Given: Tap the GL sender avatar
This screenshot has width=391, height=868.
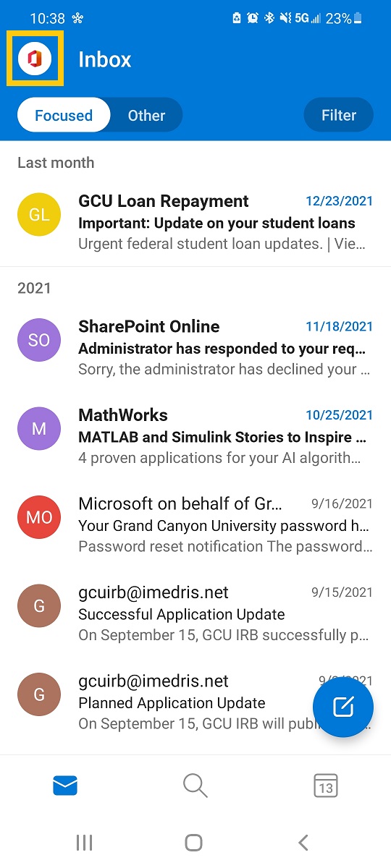Looking at the screenshot, I should point(39,215).
